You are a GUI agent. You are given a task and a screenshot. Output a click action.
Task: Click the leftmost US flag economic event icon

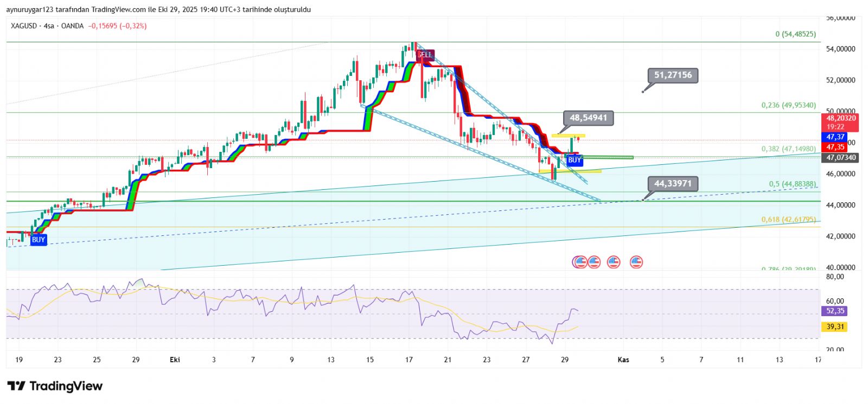pos(579,262)
